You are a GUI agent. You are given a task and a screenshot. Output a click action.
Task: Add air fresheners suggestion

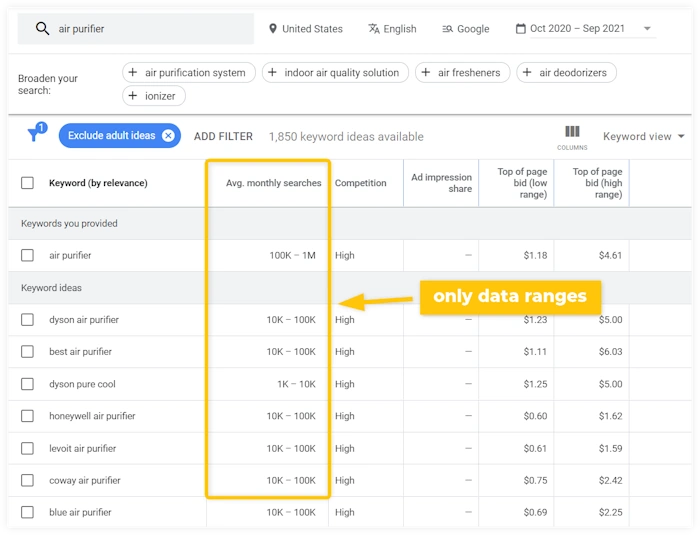coord(462,72)
